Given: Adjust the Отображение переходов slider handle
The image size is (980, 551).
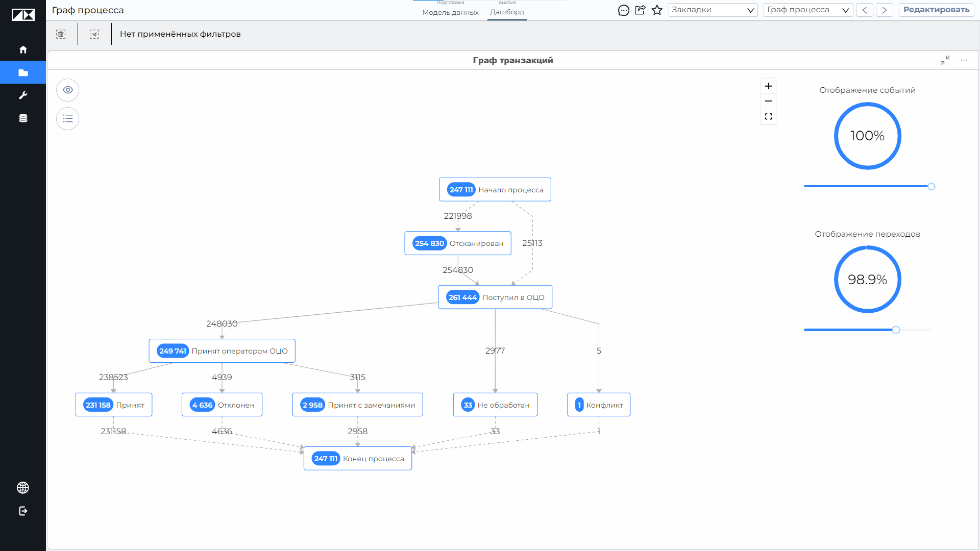Looking at the screenshot, I should pos(896,330).
